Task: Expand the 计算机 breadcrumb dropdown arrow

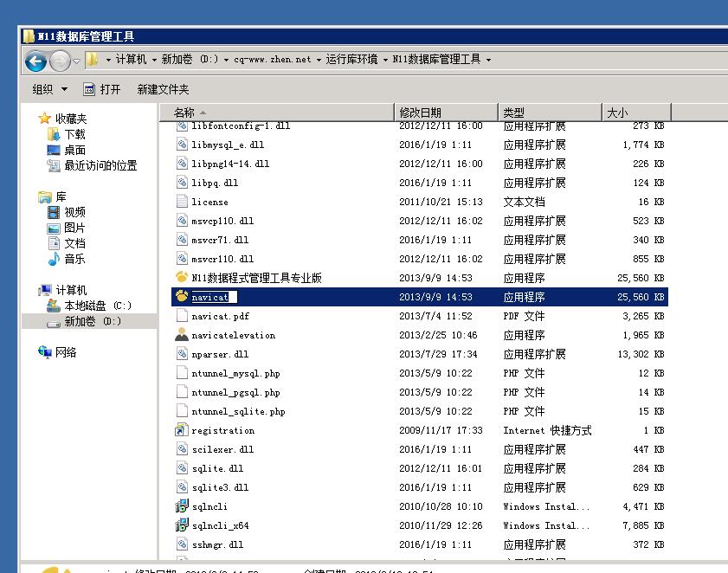Action: click(154, 60)
